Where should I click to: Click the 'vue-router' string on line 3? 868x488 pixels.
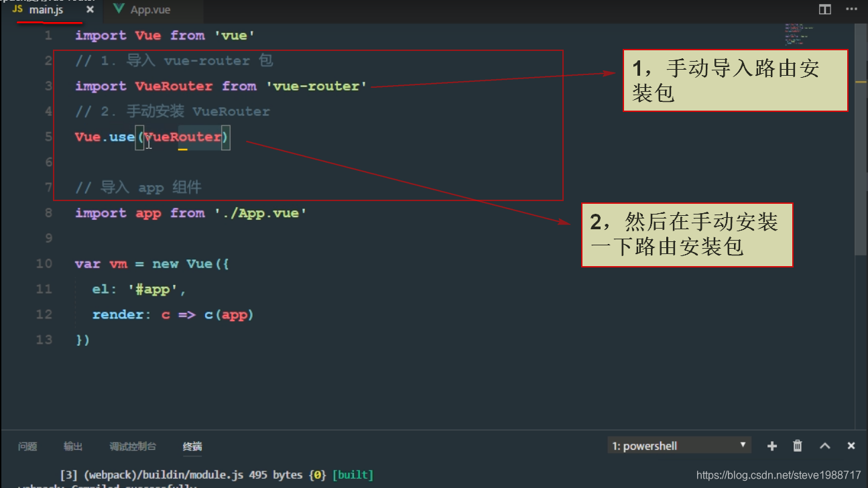[x=316, y=86]
